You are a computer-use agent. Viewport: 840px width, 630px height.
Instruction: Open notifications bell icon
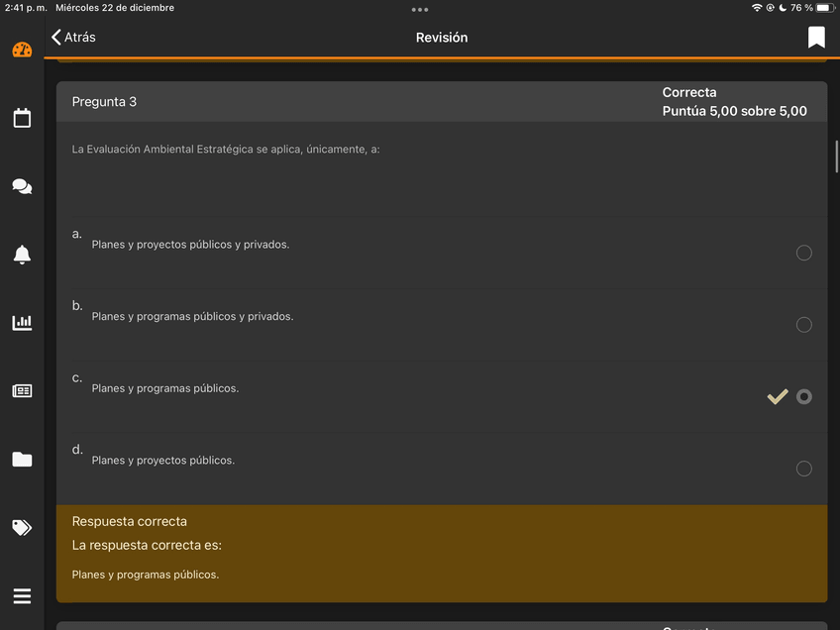pyautogui.click(x=22, y=255)
